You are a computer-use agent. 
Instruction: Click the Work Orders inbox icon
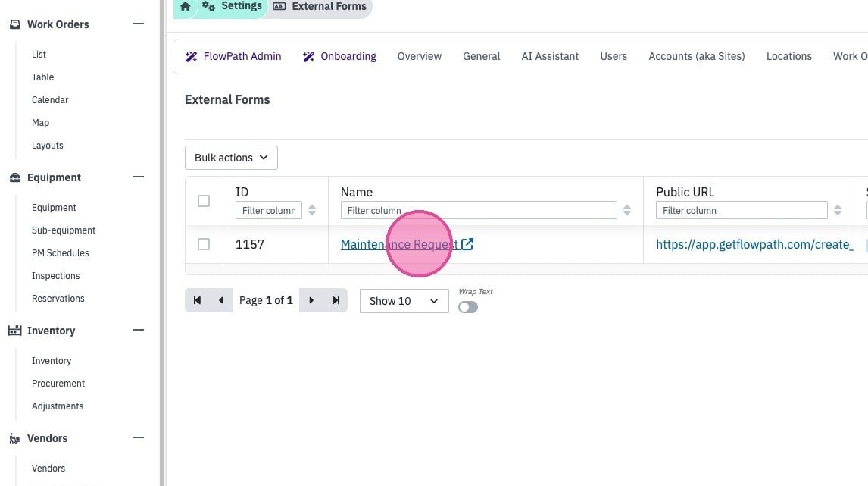(15, 24)
